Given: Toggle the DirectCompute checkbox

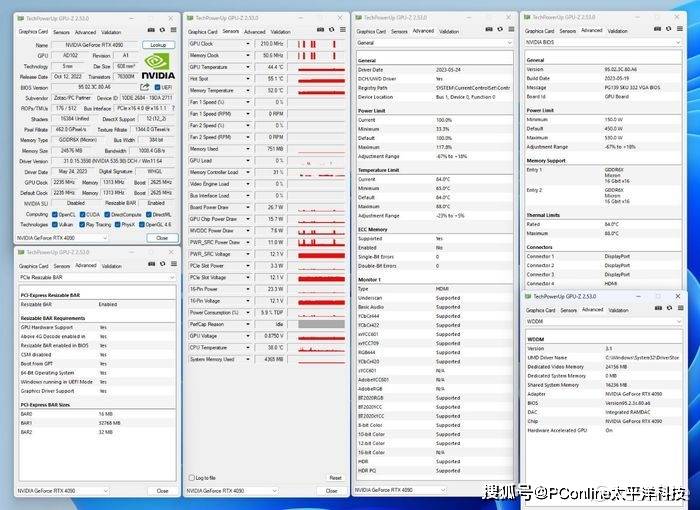Looking at the screenshot, I should [107, 214].
